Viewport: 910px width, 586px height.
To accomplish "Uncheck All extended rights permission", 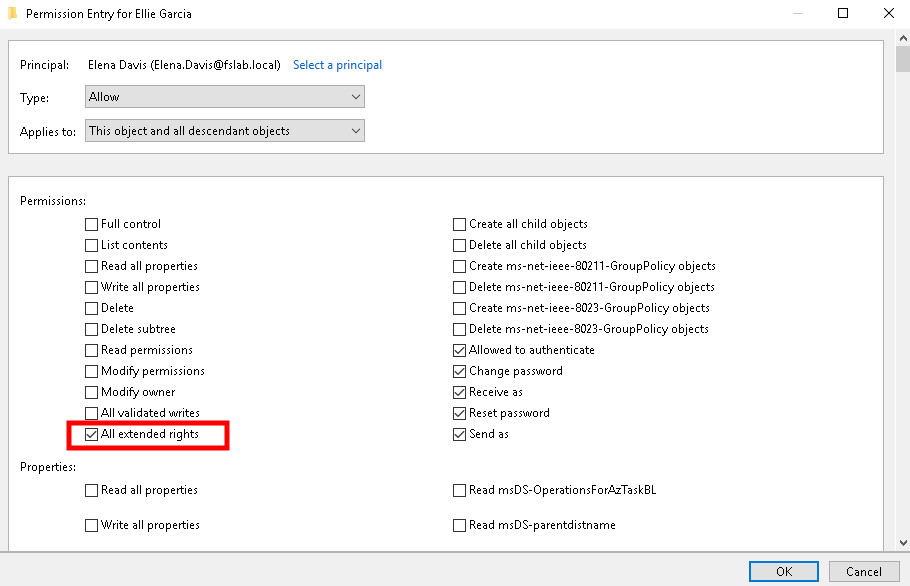I will 92,434.
